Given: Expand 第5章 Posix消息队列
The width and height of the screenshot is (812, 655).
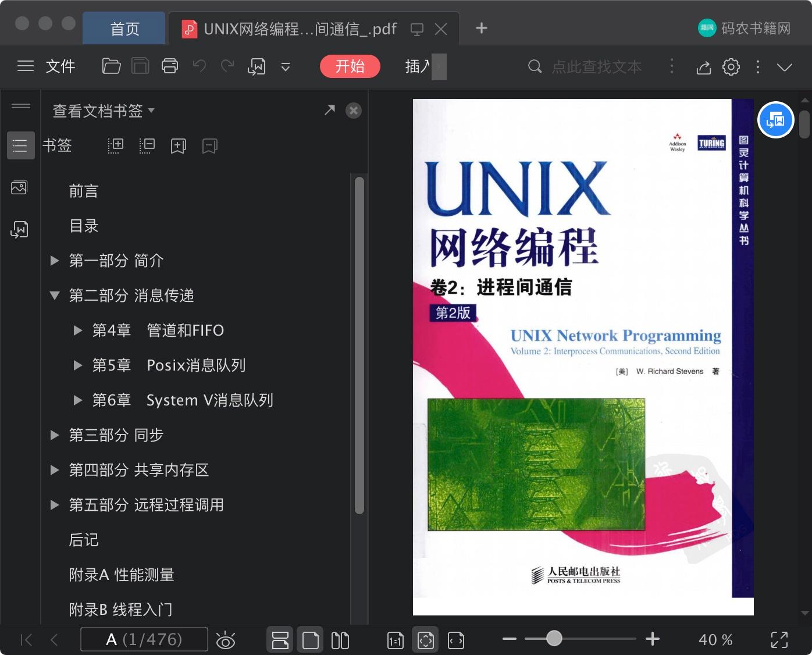Looking at the screenshot, I should (x=78, y=365).
